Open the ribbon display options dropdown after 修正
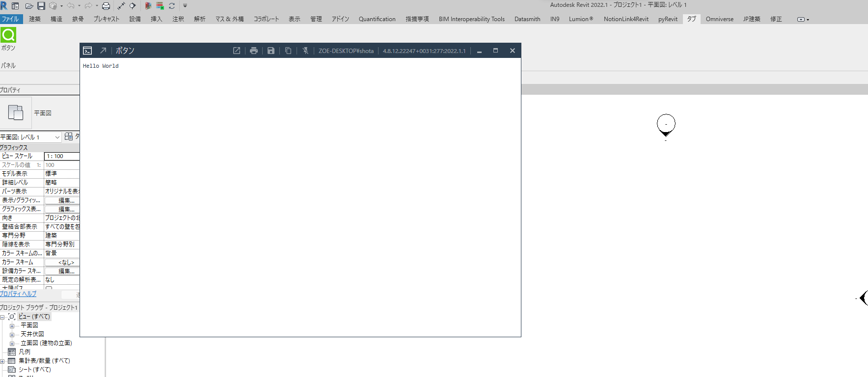This screenshot has height=377, width=868. tap(803, 19)
